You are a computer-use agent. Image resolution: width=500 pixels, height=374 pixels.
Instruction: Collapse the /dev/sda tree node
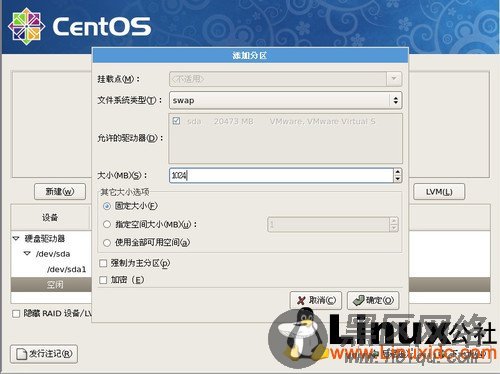point(27,254)
